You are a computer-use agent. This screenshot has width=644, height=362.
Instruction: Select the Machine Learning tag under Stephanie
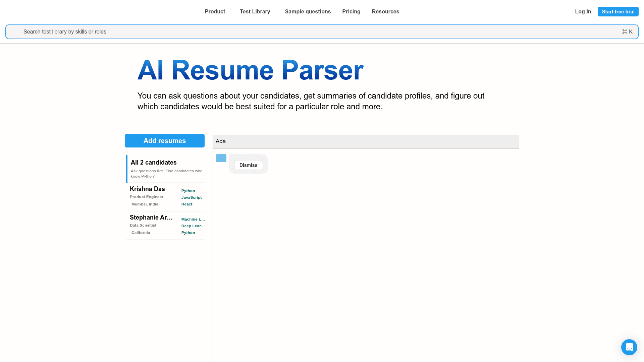pos(193,219)
